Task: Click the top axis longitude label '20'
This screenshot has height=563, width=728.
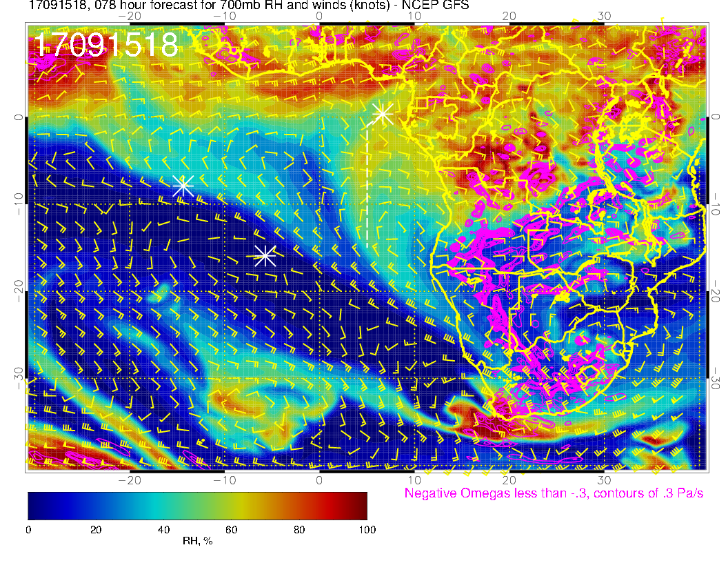Action: tap(509, 16)
